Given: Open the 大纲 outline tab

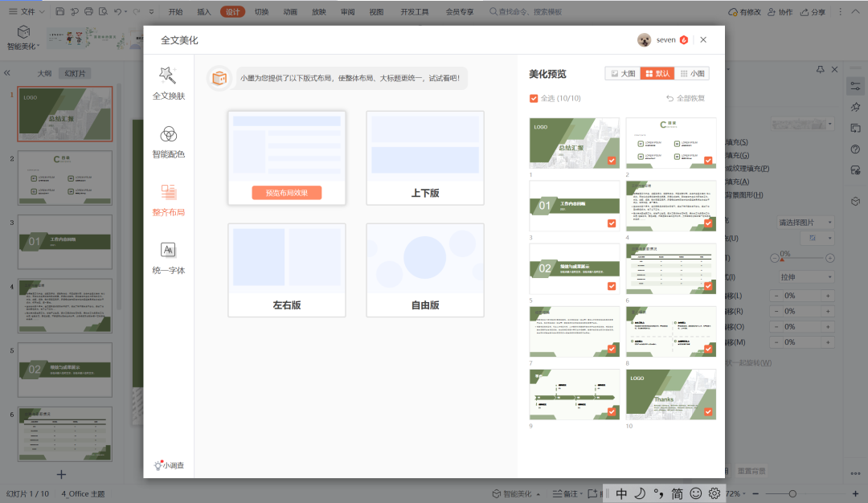Looking at the screenshot, I should click(x=45, y=73).
